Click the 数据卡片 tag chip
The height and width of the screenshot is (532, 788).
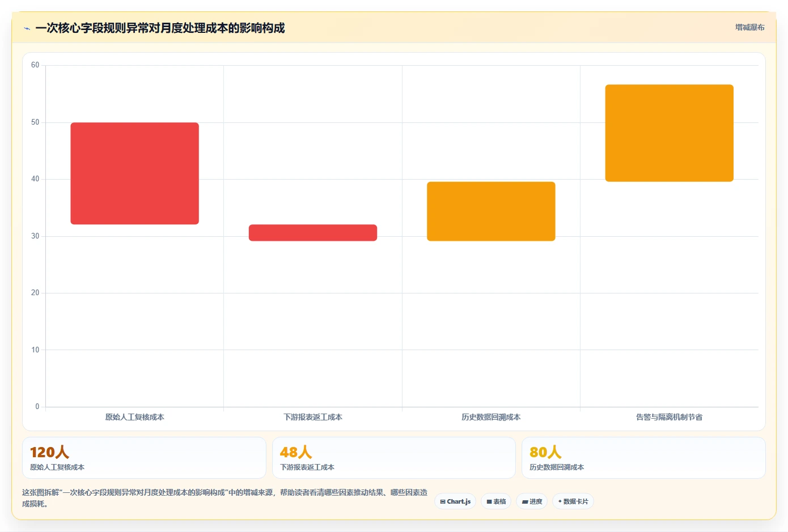click(x=573, y=501)
